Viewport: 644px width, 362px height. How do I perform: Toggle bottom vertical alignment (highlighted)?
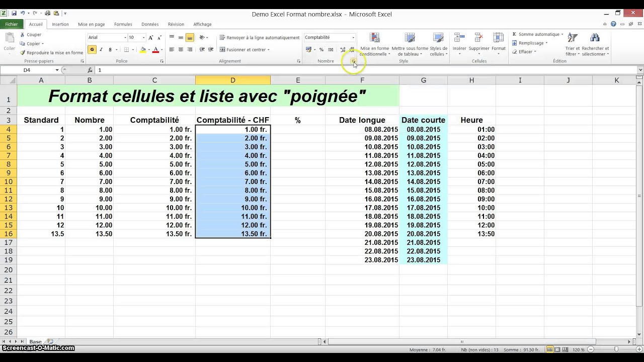pos(190,37)
